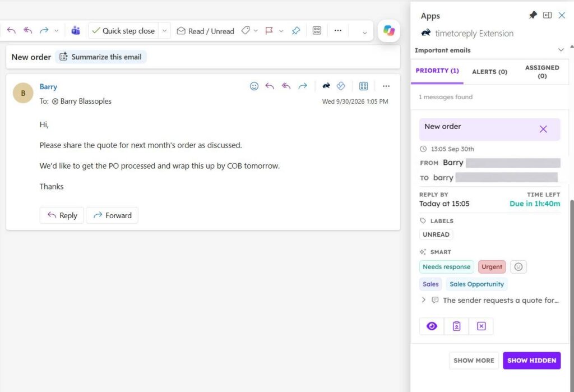Open timetoreply rabbit icon in message header

pyautogui.click(x=326, y=86)
